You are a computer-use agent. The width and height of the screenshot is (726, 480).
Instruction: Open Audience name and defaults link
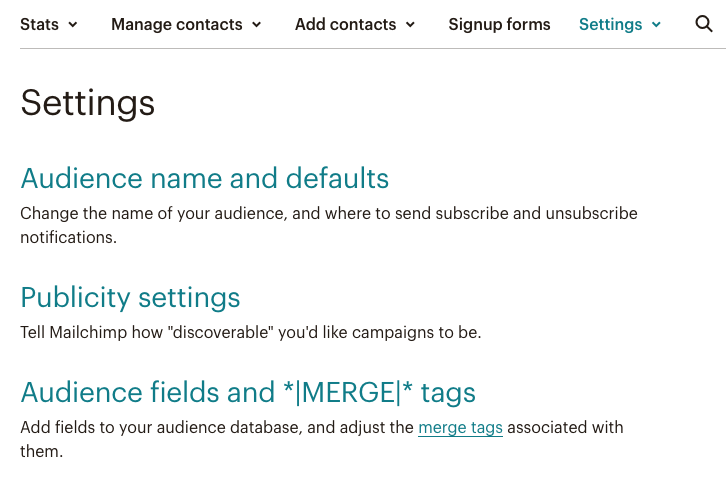click(204, 178)
